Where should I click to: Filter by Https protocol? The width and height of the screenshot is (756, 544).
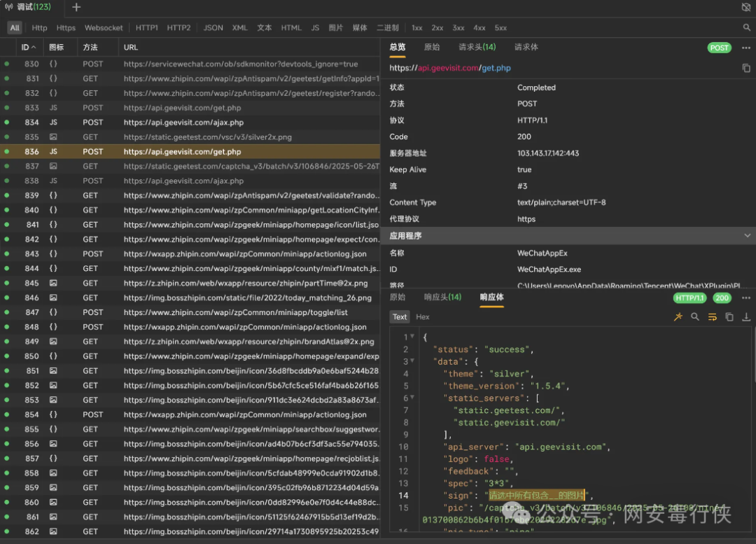pyautogui.click(x=66, y=27)
